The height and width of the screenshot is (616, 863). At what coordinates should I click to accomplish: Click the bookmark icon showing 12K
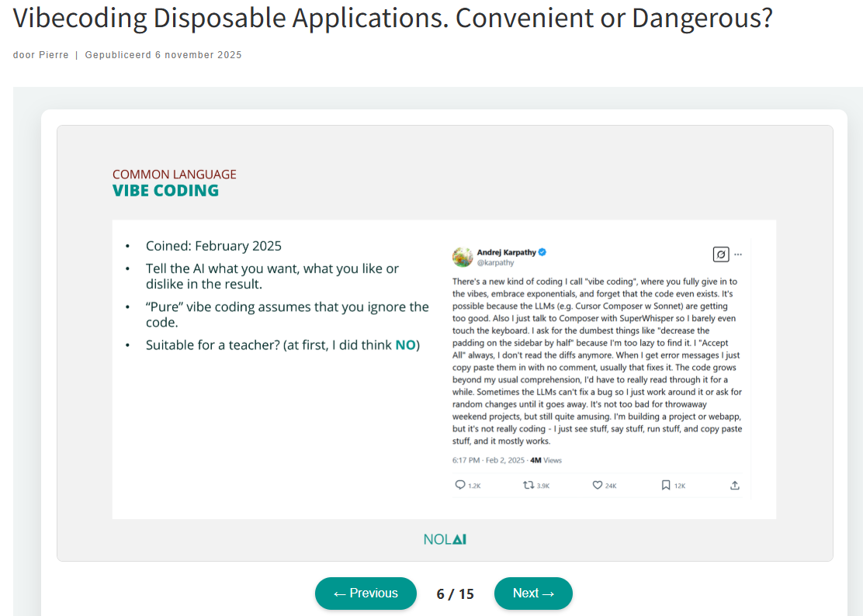click(666, 486)
